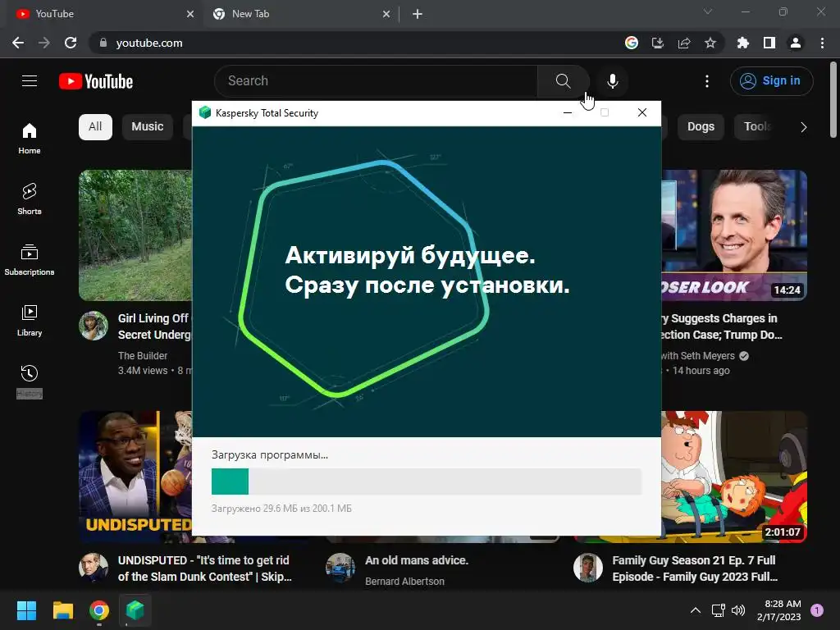The height and width of the screenshot is (630, 840).
Task: Open File Explorer from taskbar
Action: coord(62,610)
